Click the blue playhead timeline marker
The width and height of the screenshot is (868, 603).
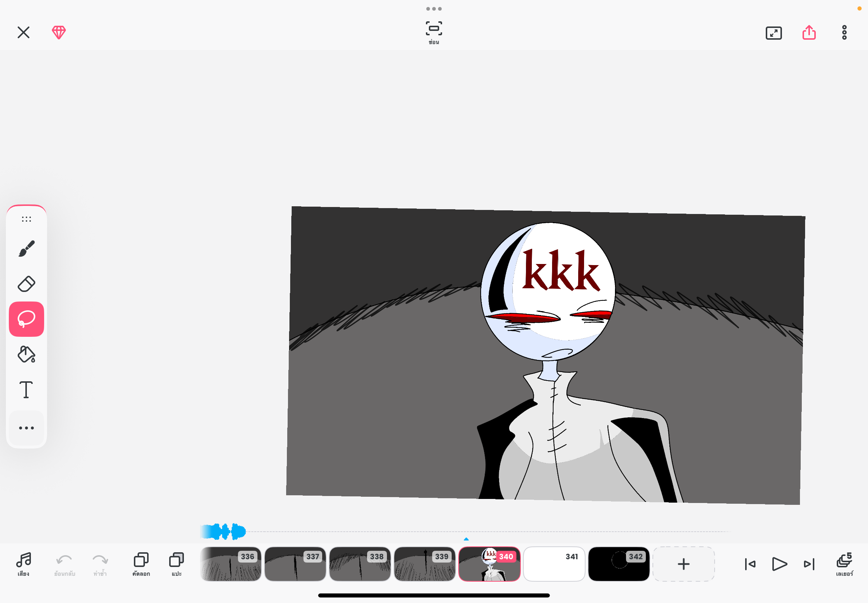[x=466, y=539]
